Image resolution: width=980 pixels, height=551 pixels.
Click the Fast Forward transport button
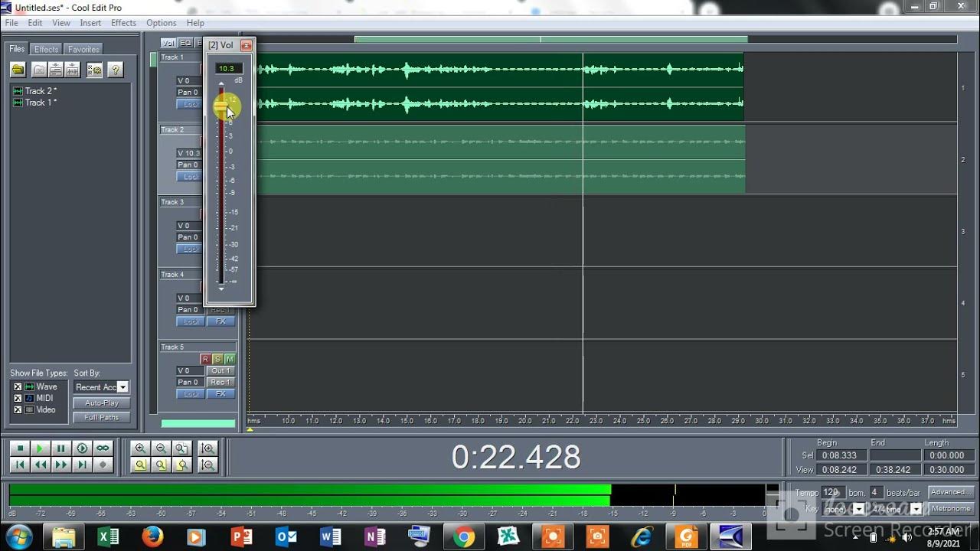pos(61,465)
